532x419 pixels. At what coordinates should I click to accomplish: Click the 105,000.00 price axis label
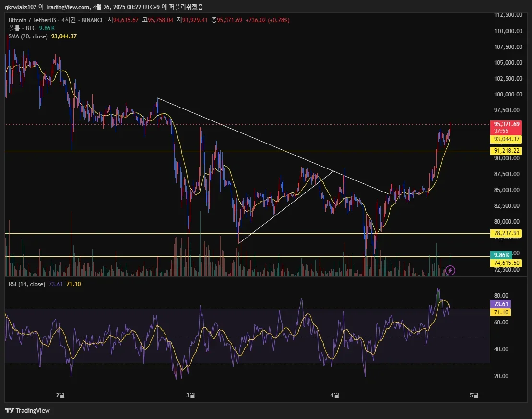[x=508, y=62]
